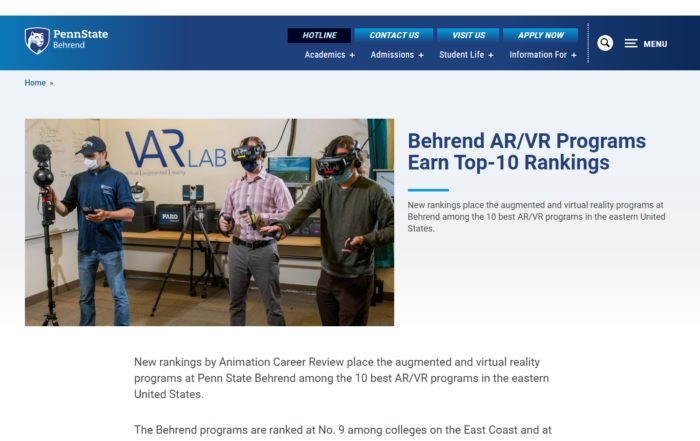This screenshot has width=700, height=441.
Task: Click the plus icon next to Academics
Action: click(352, 55)
